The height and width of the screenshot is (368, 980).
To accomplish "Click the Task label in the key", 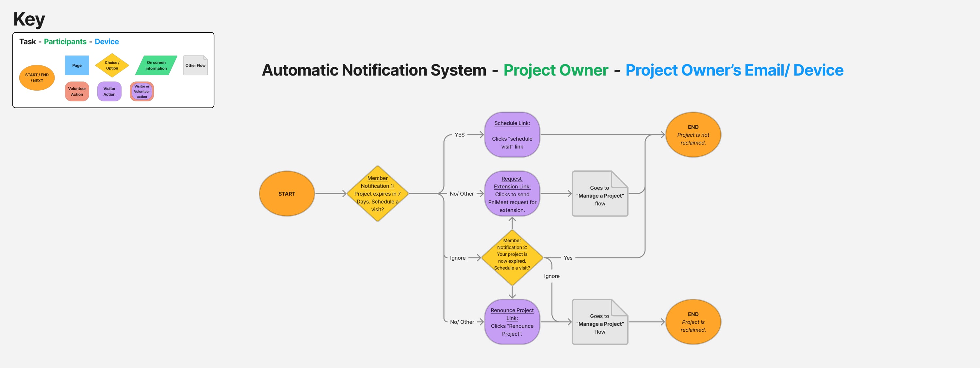I will [27, 42].
